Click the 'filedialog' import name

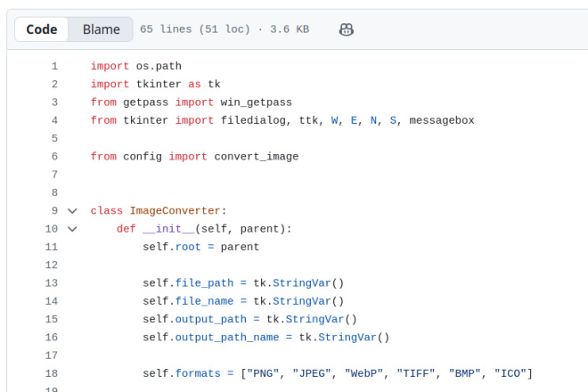253,120
